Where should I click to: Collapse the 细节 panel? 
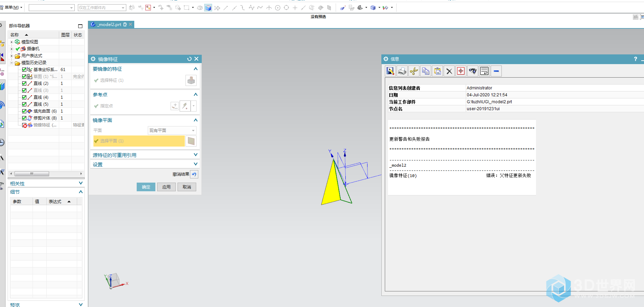point(81,192)
